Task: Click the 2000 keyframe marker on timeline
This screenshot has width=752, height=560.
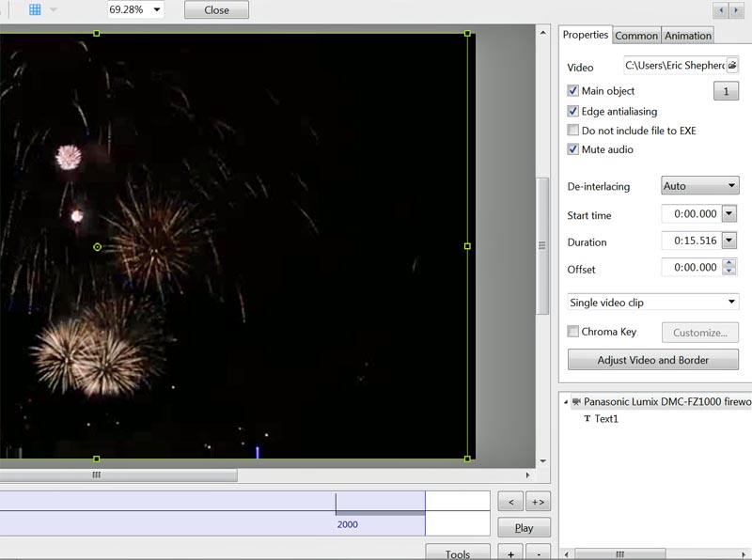Action: tap(348, 524)
